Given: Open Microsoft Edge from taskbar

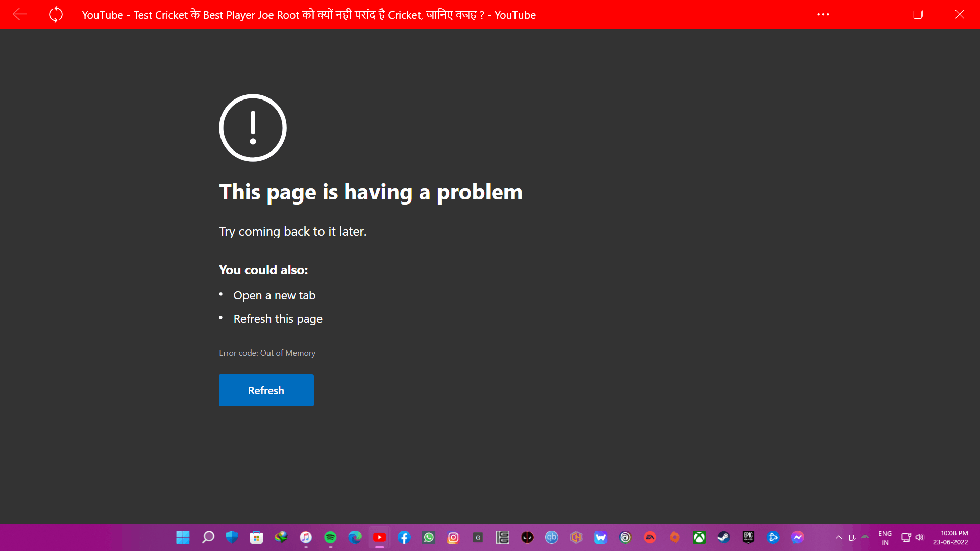Looking at the screenshot, I should (355, 537).
